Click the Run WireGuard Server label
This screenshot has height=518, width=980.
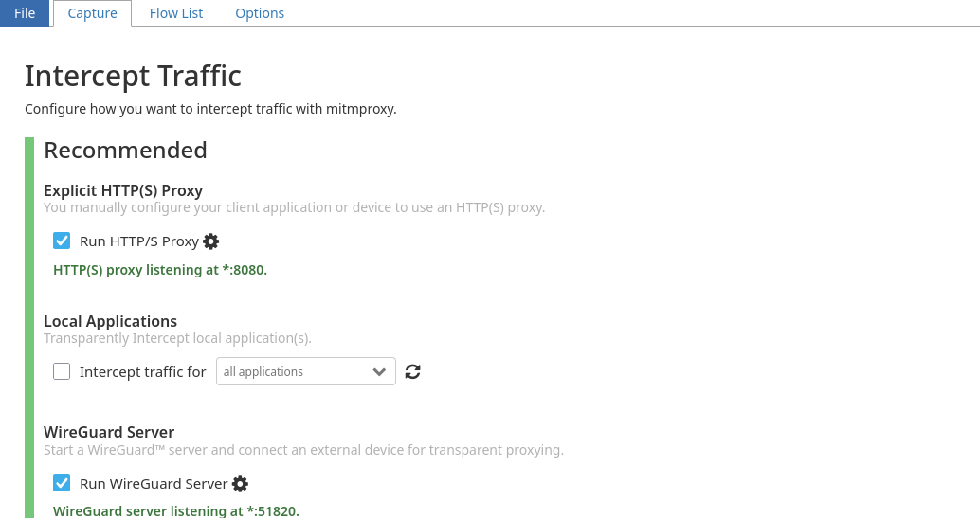(x=154, y=484)
